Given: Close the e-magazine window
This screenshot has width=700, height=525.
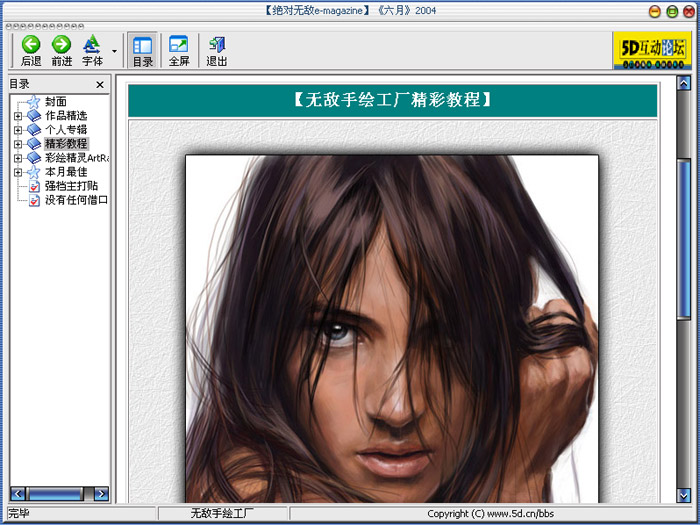Looking at the screenshot, I should pyautogui.click(x=689, y=12).
